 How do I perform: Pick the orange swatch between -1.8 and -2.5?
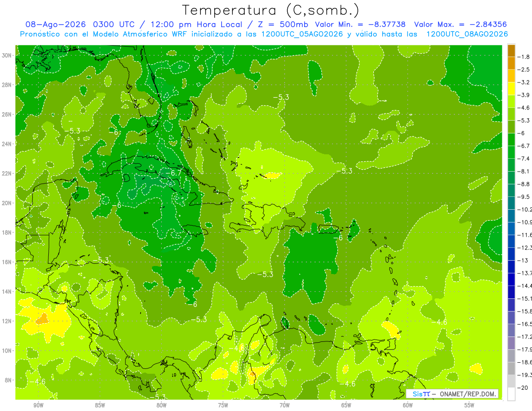[511, 63]
